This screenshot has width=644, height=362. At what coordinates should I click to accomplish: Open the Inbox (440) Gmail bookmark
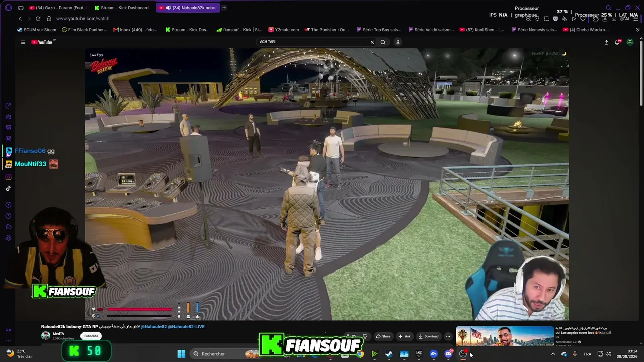[135, 30]
